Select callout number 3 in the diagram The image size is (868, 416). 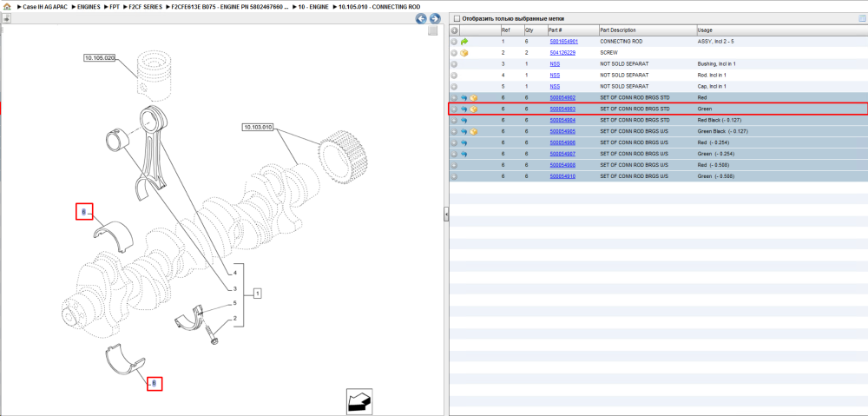click(235, 288)
